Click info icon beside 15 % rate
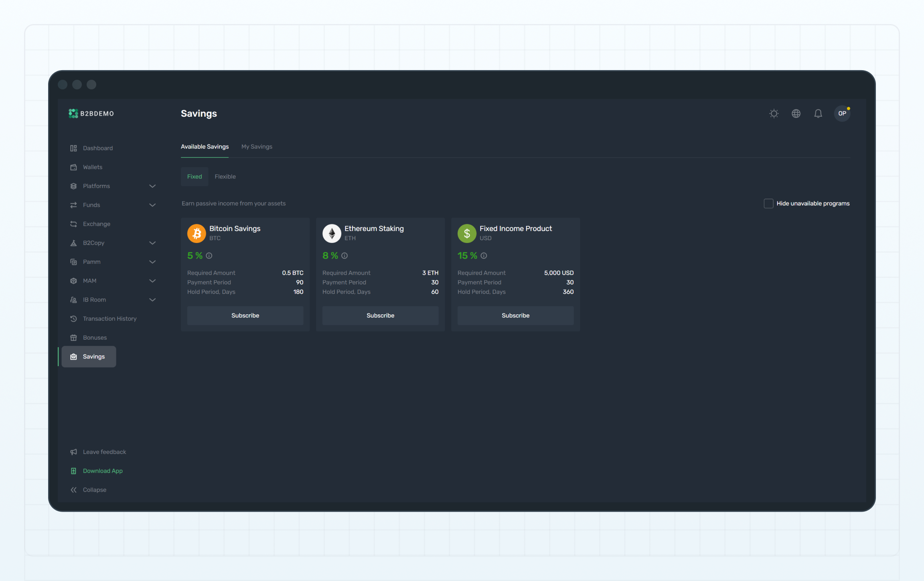This screenshot has height=581, width=924. tap(484, 255)
